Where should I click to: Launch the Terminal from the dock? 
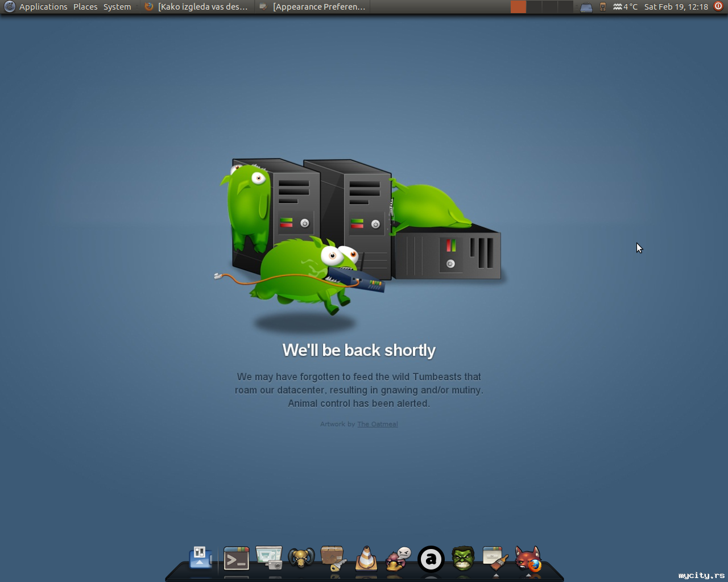[x=237, y=559]
